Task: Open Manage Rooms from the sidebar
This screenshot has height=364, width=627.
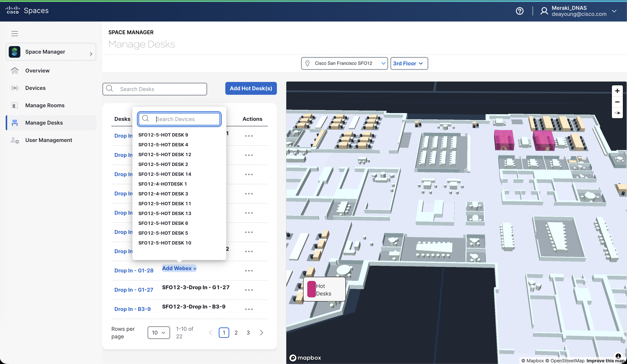Action: (x=45, y=105)
